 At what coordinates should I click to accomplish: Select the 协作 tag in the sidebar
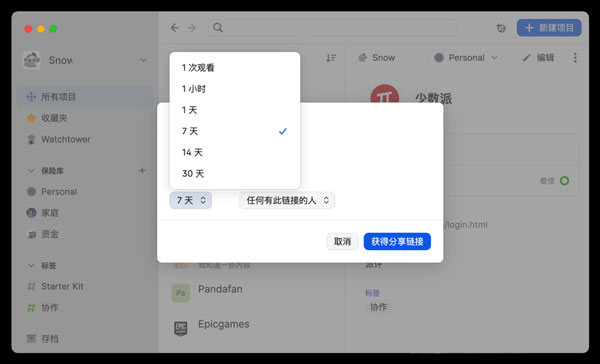[x=86, y=307]
